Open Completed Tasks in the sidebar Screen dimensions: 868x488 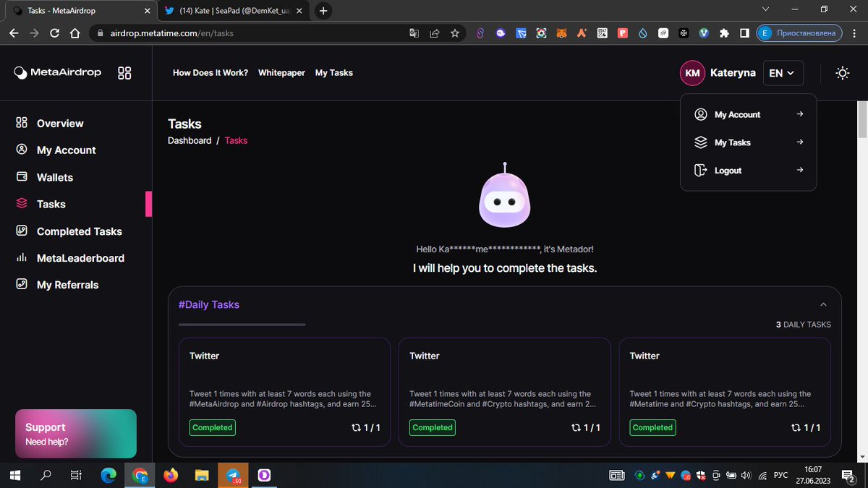[x=79, y=231]
